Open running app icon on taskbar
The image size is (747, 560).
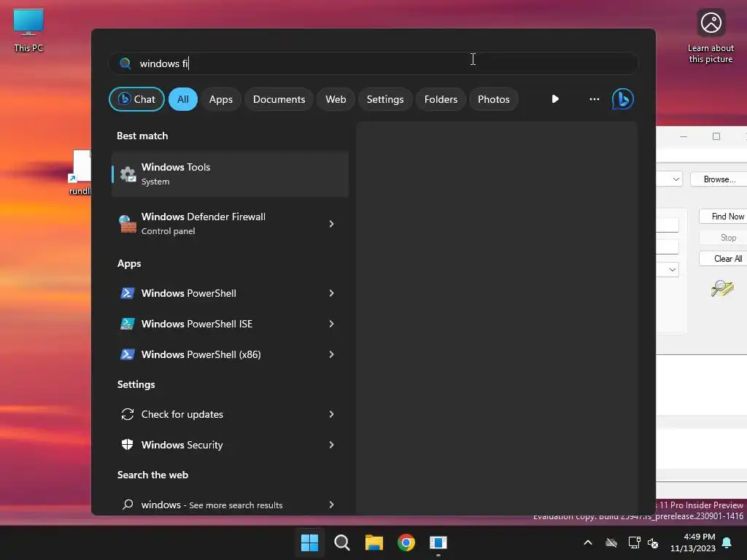click(438, 542)
